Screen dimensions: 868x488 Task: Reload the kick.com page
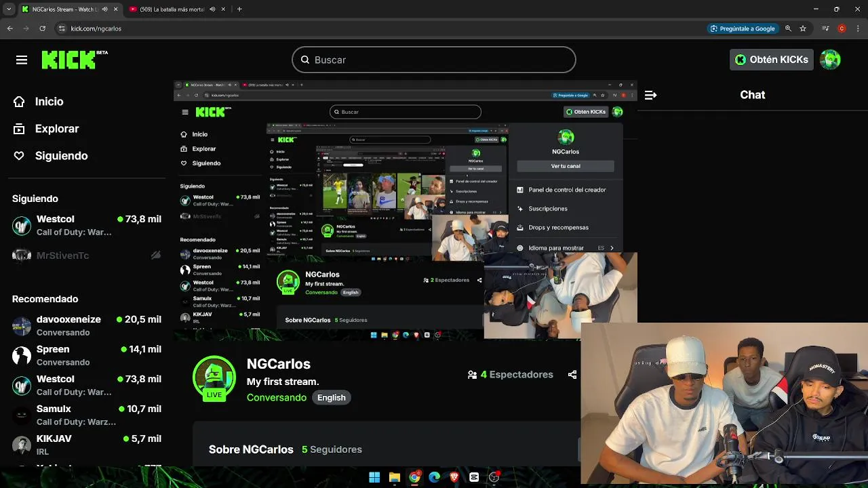coord(42,28)
